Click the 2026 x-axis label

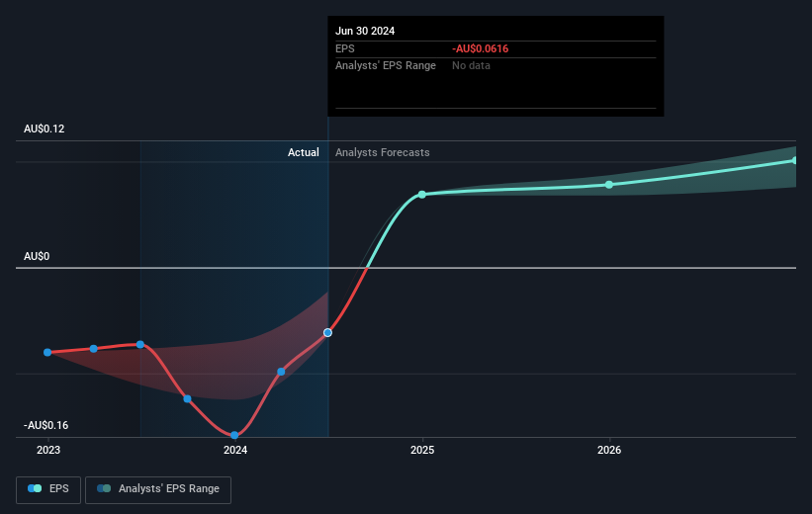coord(609,451)
